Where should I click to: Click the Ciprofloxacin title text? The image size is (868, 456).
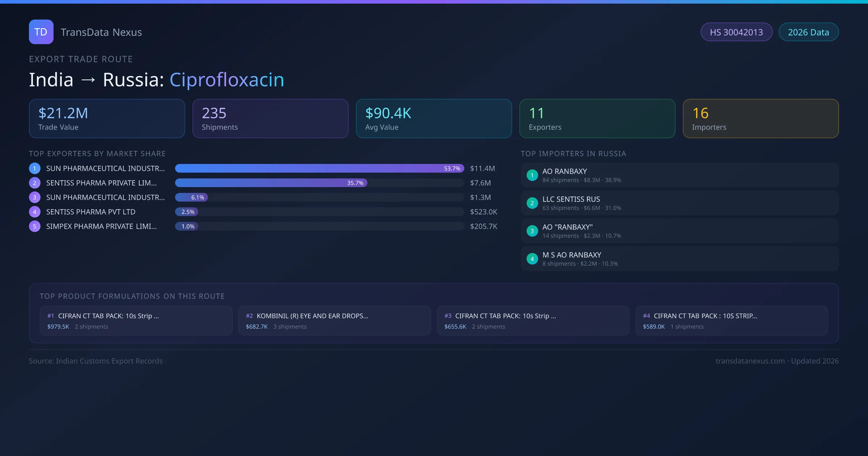click(x=227, y=80)
